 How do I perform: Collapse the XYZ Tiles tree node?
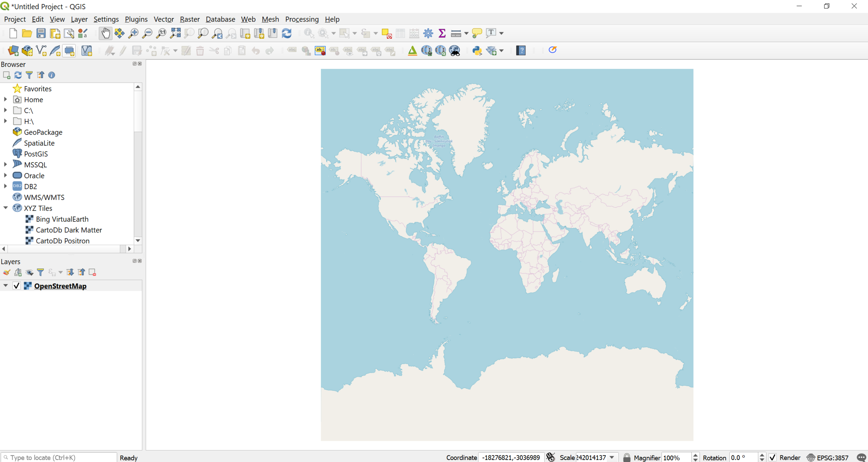point(6,208)
